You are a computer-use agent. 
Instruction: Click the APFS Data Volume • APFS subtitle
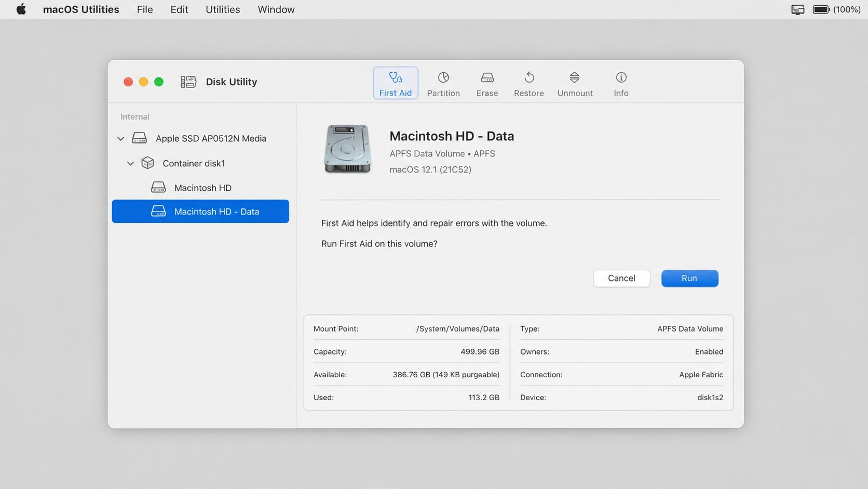click(x=442, y=154)
